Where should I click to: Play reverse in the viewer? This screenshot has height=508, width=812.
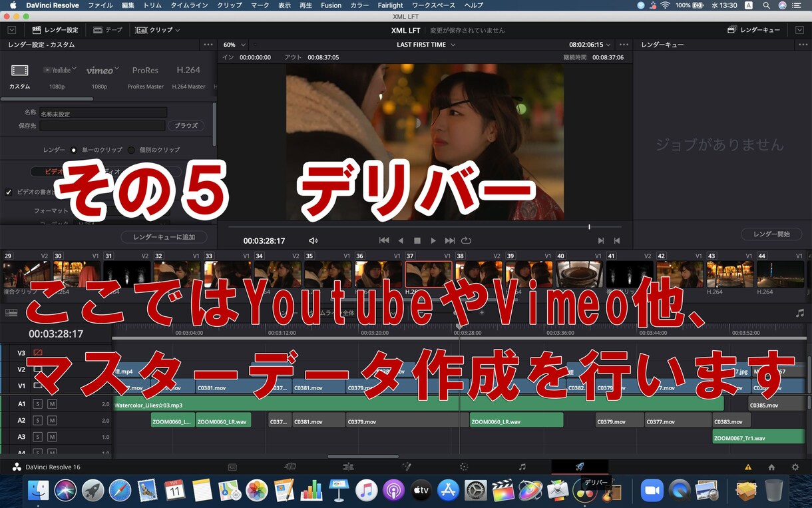tap(401, 240)
